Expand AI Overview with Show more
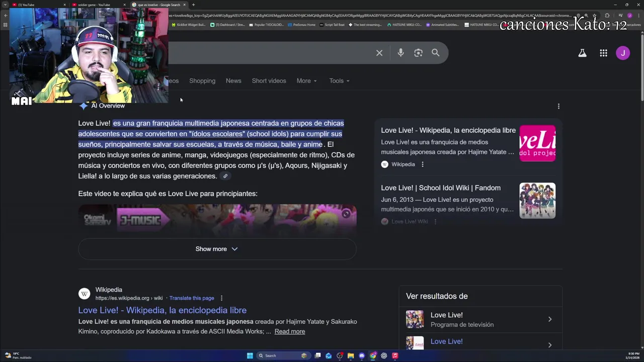The height and width of the screenshot is (362, 644). tap(217, 249)
